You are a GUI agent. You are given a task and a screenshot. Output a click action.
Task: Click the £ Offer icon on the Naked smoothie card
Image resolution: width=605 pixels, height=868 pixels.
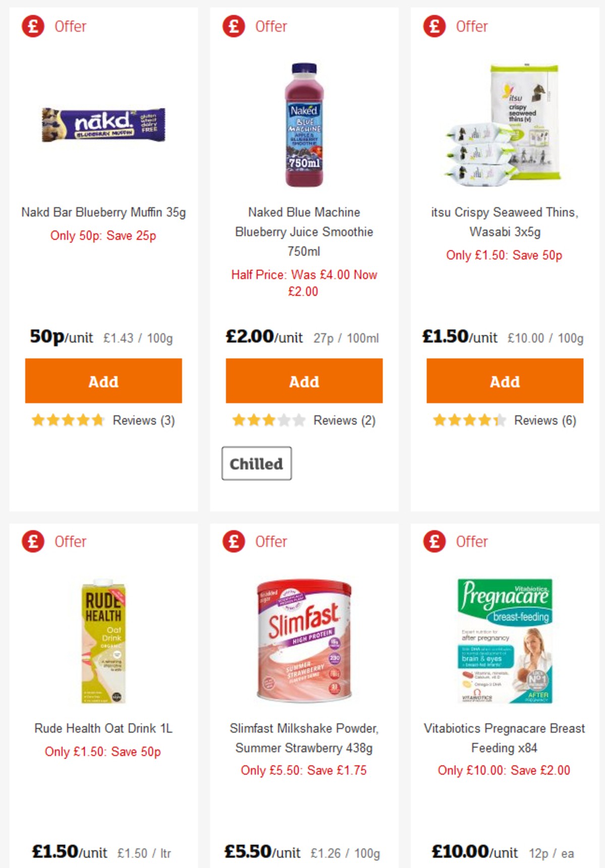[232, 26]
